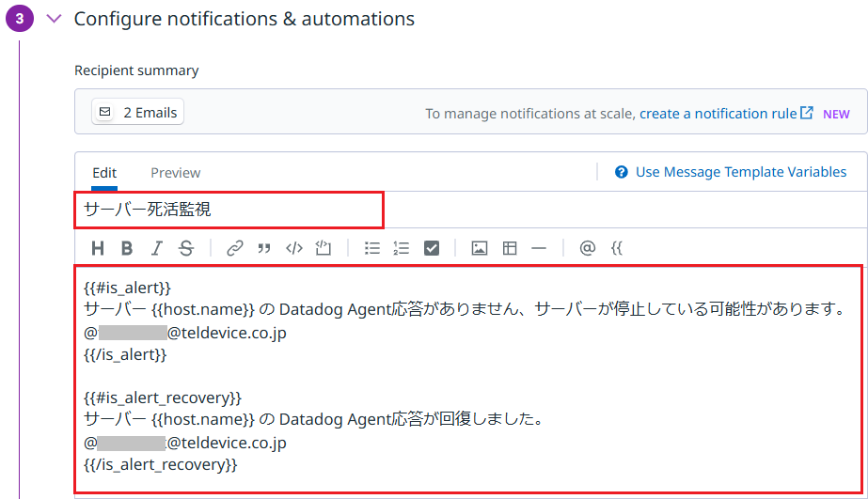
Task: Click the Heading formatting icon
Action: tap(98, 248)
